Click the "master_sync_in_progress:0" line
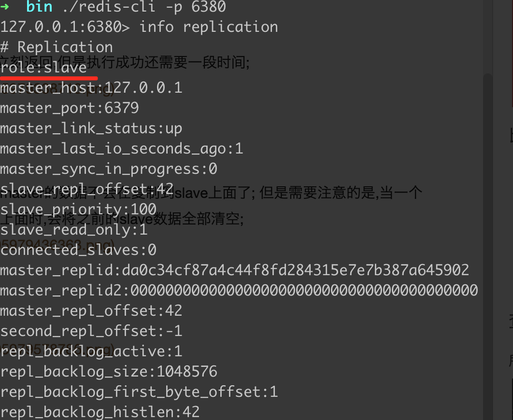513x420 pixels. (109, 169)
